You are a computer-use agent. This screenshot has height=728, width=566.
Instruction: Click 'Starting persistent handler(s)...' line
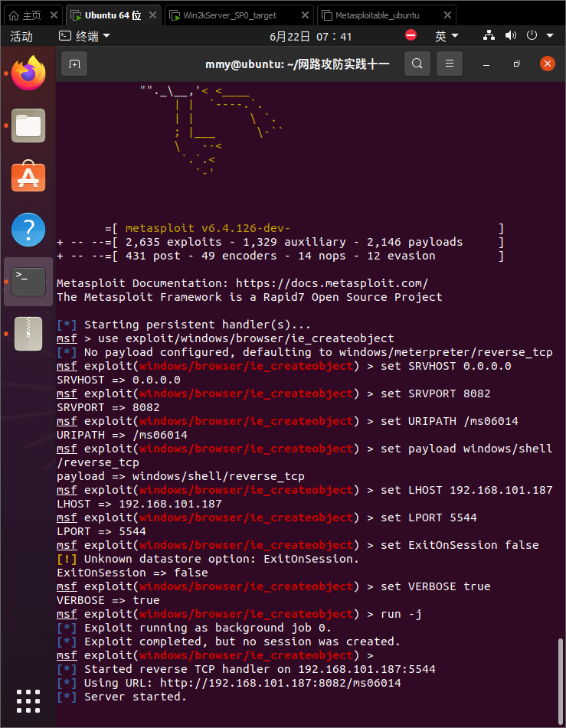(x=197, y=324)
